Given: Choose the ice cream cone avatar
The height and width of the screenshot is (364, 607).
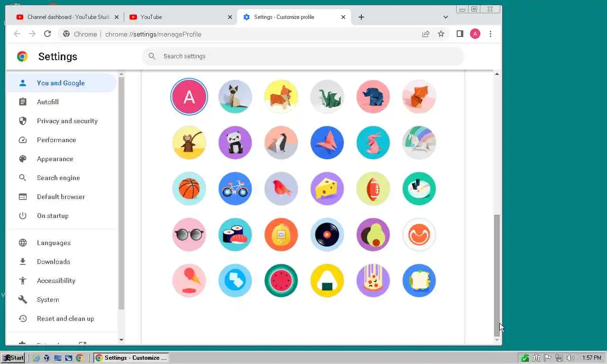Looking at the screenshot, I should pyautogui.click(x=189, y=281).
